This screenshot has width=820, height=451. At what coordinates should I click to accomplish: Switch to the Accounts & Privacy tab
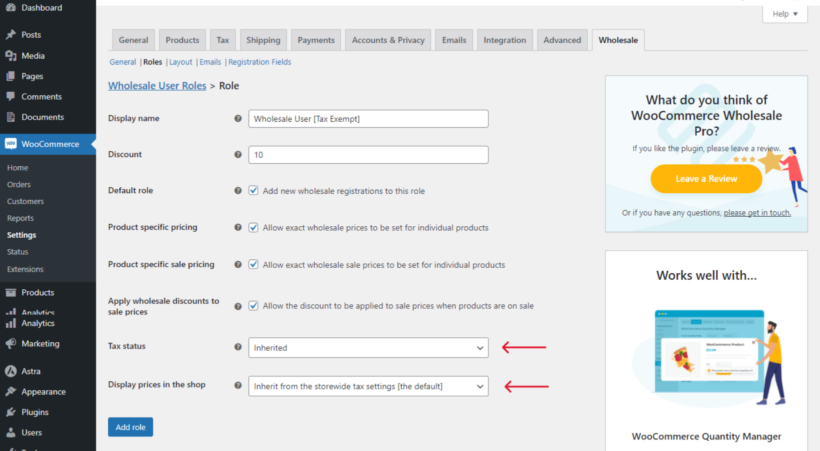pyautogui.click(x=388, y=40)
